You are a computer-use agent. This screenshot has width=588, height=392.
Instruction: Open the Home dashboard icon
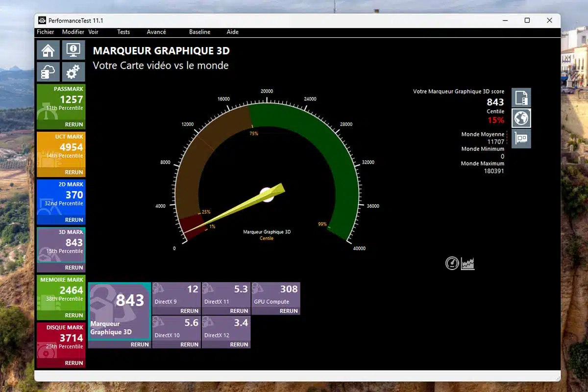[x=48, y=50]
